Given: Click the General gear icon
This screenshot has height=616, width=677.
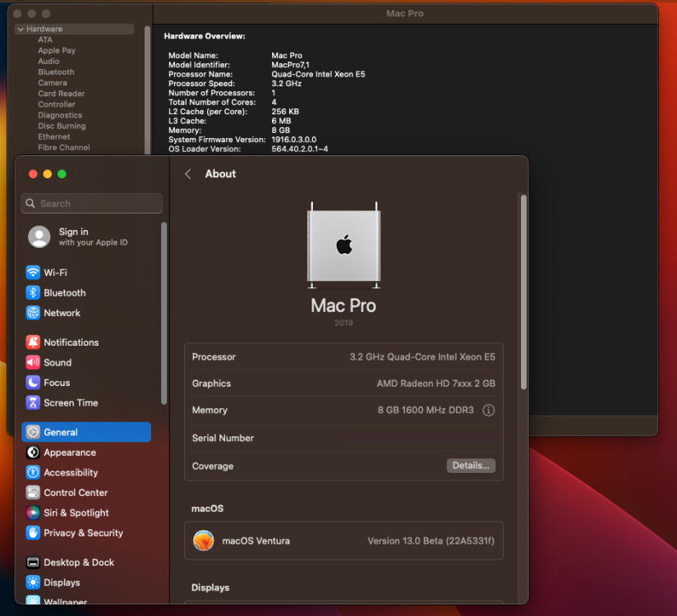Looking at the screenshot, I should [33, 432].
